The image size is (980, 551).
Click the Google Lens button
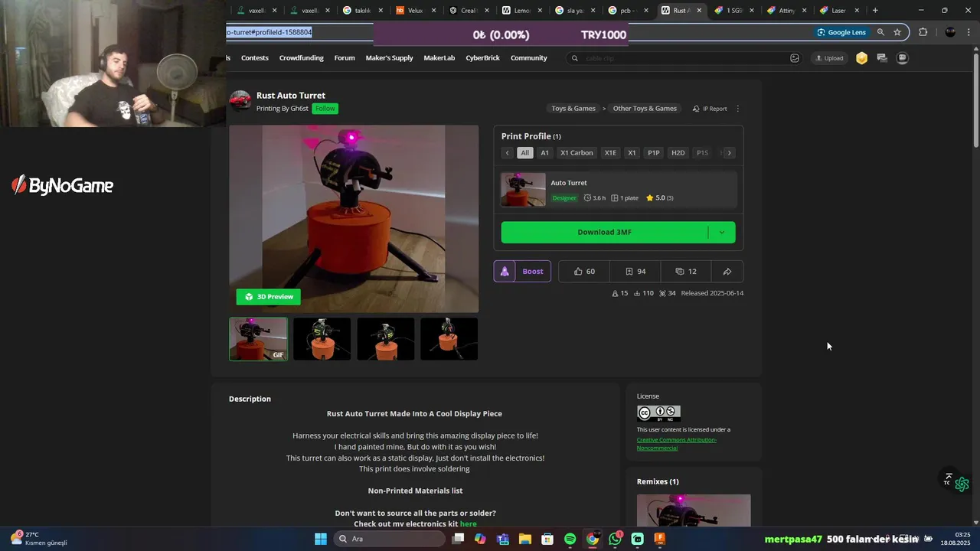(841, 32)
